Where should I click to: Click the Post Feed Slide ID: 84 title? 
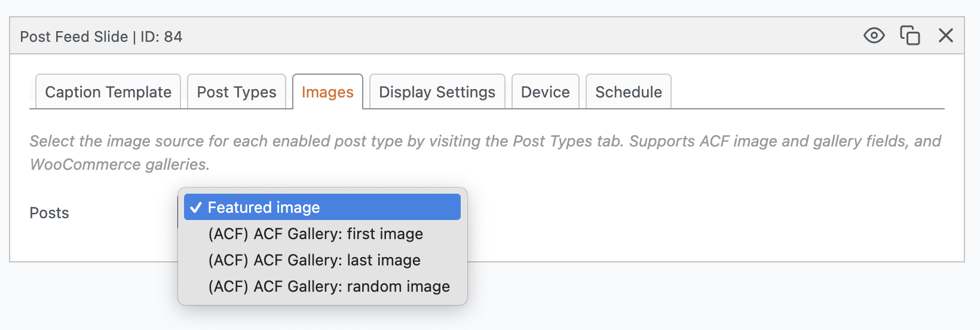click(101, 37)
